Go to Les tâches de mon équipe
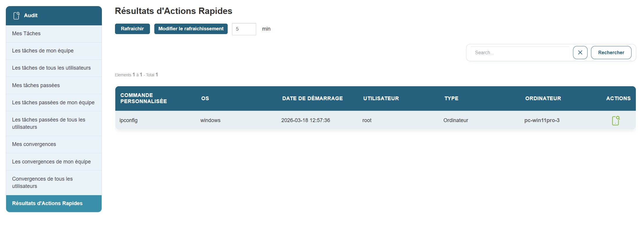 (43, 51)
